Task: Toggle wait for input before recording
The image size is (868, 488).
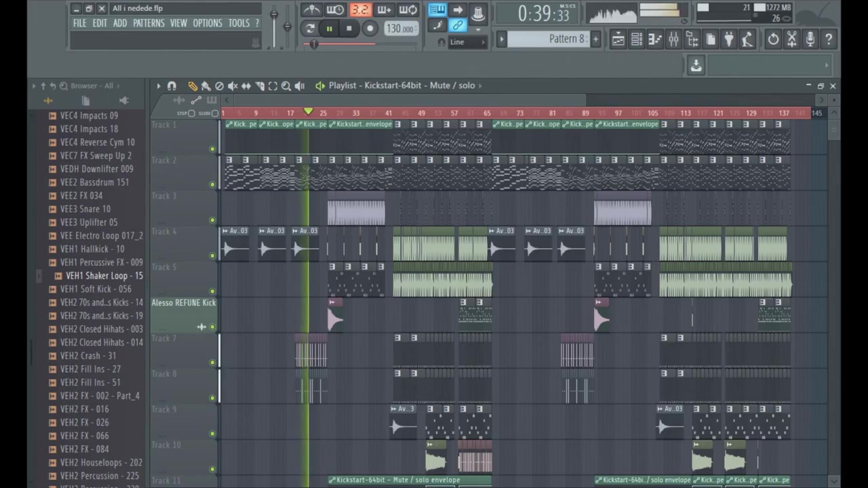Action: coord(335,9)
